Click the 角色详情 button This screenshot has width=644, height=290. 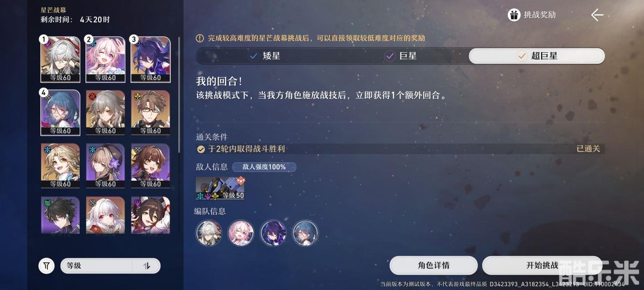pos(433,265)
